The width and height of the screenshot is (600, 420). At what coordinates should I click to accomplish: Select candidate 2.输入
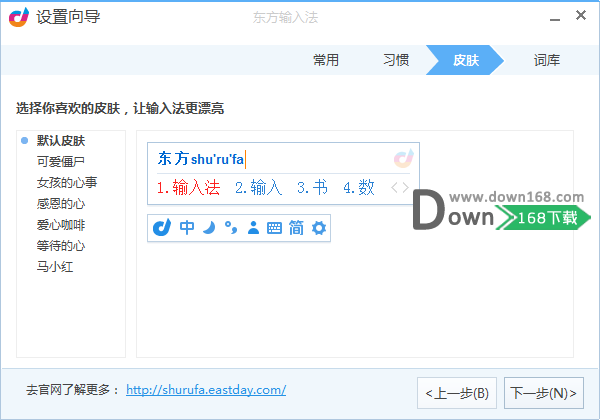[x=258, y=188]
